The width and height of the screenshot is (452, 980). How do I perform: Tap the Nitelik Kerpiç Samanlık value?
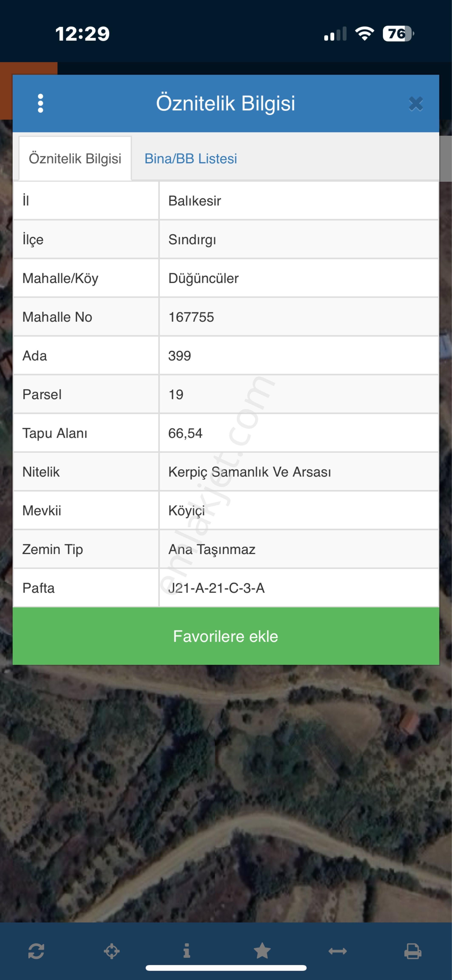coord(250,472)
